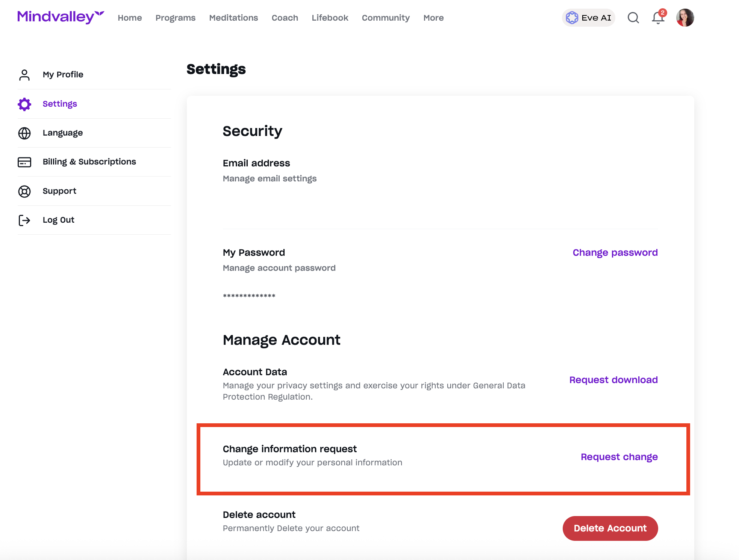Click the Settings page title
The height and width of the screenshot is (560, 739).
pyautogui.click(x=216, y=69)
